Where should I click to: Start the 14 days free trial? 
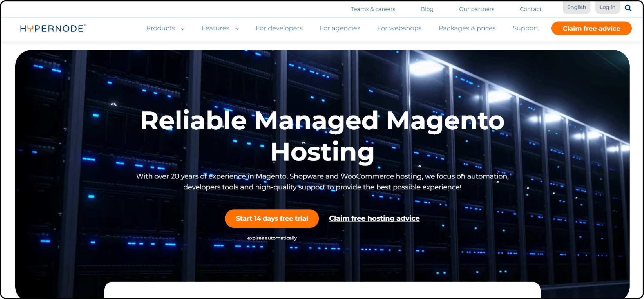point(272,218)
